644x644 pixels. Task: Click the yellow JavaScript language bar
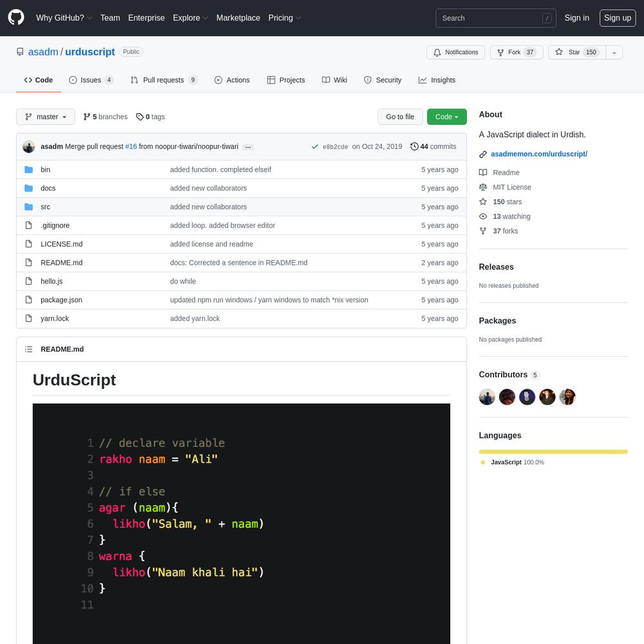tap(553, 452)
